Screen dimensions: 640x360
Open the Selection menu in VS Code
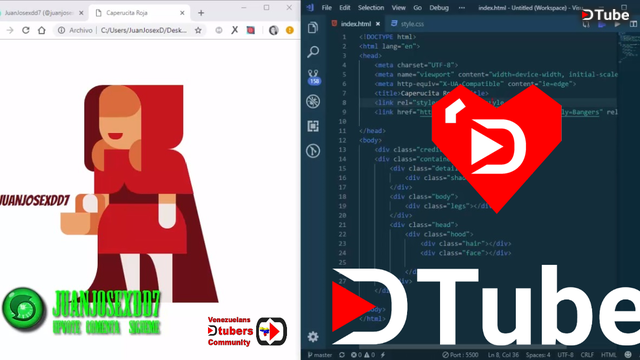[x=371, y=8]
